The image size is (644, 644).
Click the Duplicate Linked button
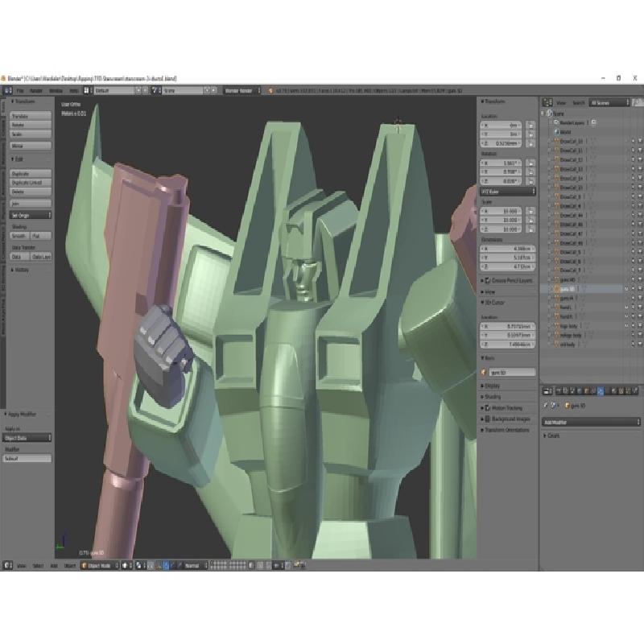click(31, 183)
